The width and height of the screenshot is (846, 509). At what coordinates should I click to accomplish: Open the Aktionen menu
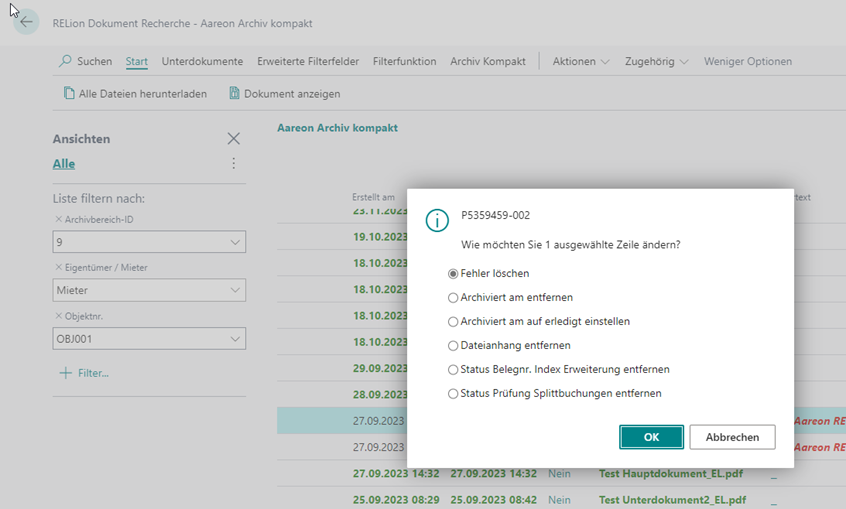point(580,61)
